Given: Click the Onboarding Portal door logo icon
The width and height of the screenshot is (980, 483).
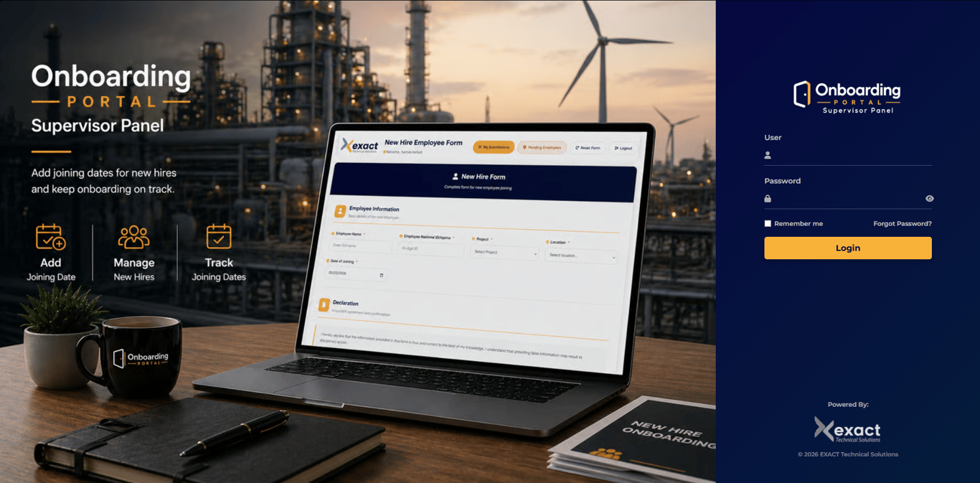Looking at the screenshot, I should [x=801, y=95].
